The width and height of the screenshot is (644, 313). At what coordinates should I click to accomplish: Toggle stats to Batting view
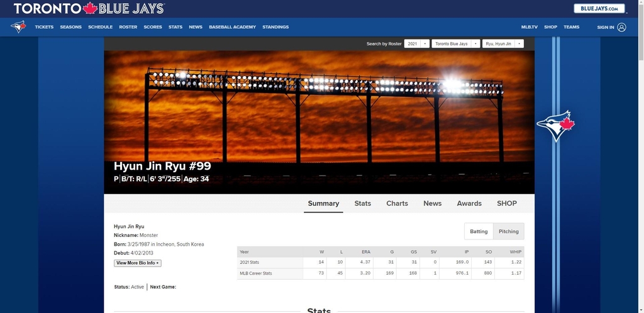click(x=479, y=231)
